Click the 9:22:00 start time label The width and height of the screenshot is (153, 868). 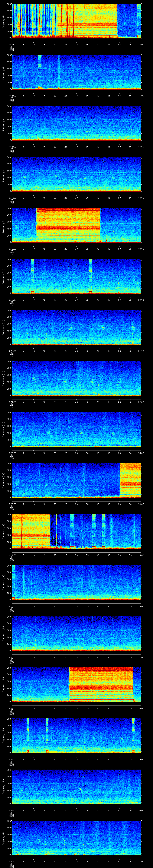[x=12, y=453]
